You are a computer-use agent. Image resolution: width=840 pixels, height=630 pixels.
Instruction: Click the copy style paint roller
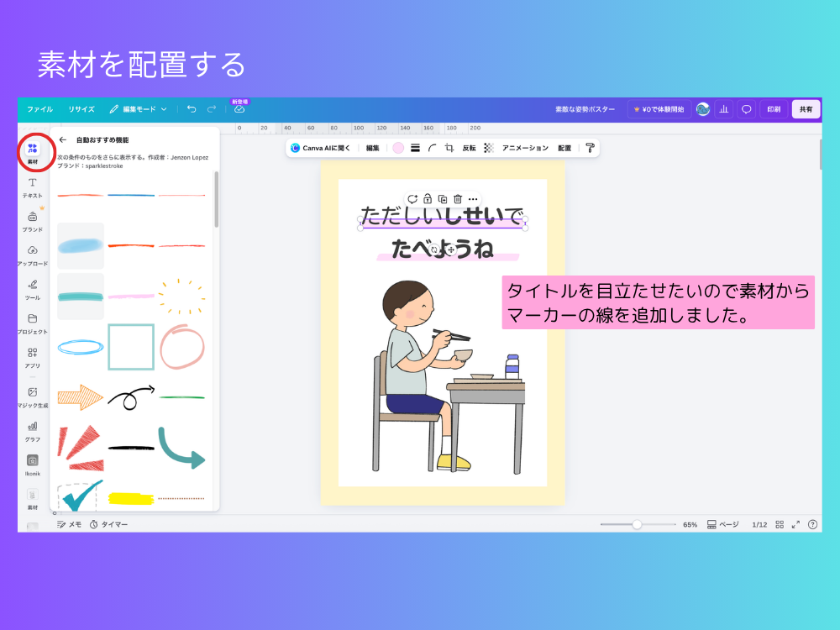(x=590, y=148)
